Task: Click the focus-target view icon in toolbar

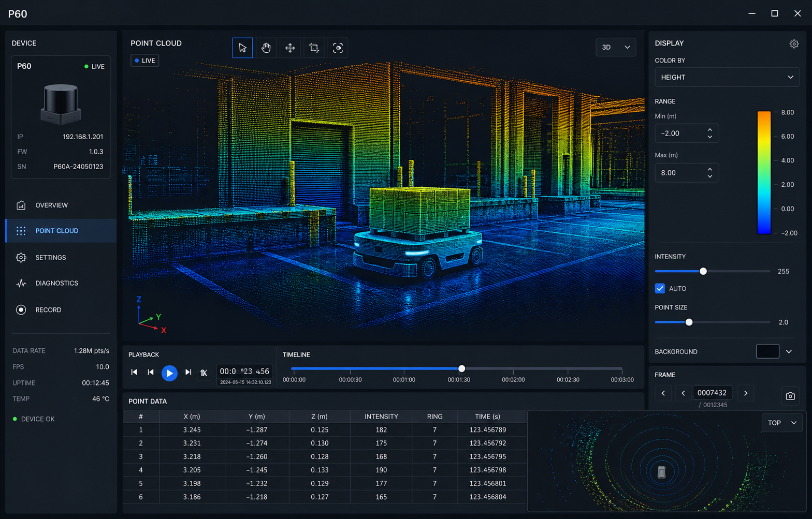Action: (x=338, y=48)
